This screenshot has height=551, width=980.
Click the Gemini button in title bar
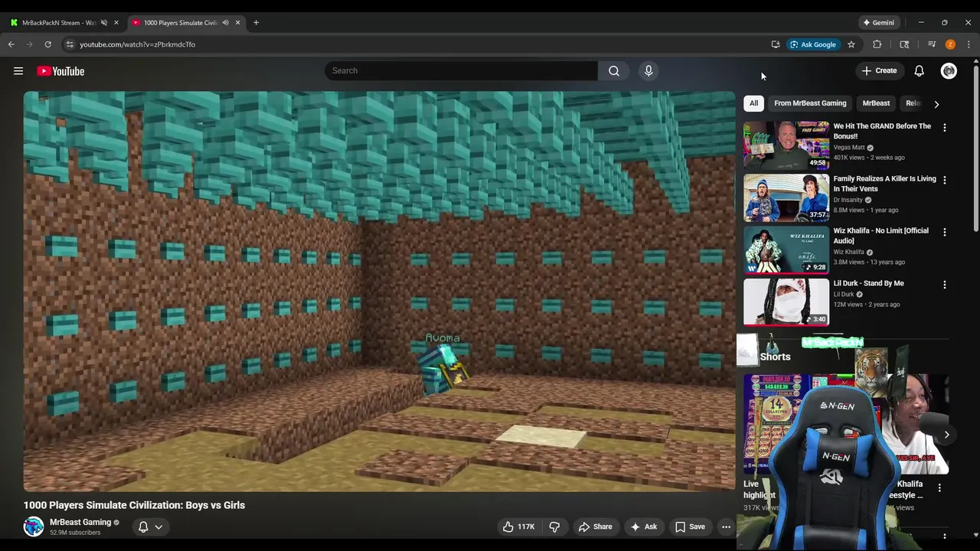coord(878,22)
